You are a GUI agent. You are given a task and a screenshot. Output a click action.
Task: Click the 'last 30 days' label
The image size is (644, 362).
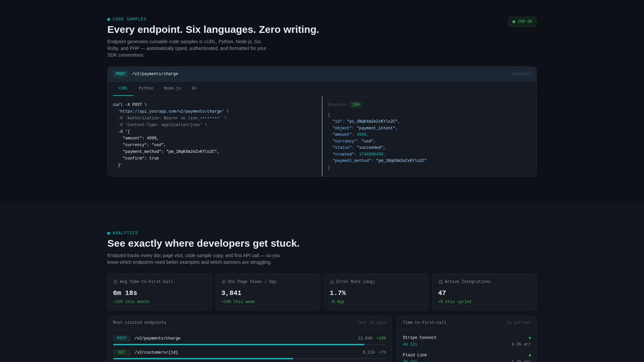[372, 323]
